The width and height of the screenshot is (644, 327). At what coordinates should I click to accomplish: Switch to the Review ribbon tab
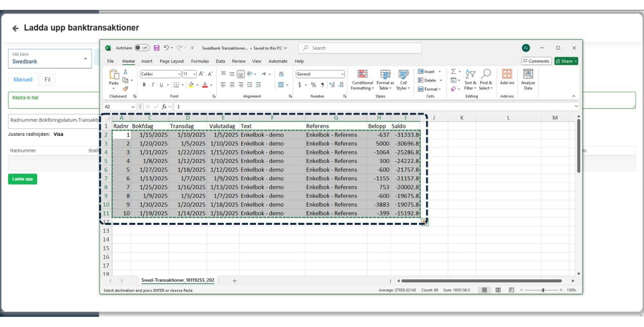tap(238, 61)
